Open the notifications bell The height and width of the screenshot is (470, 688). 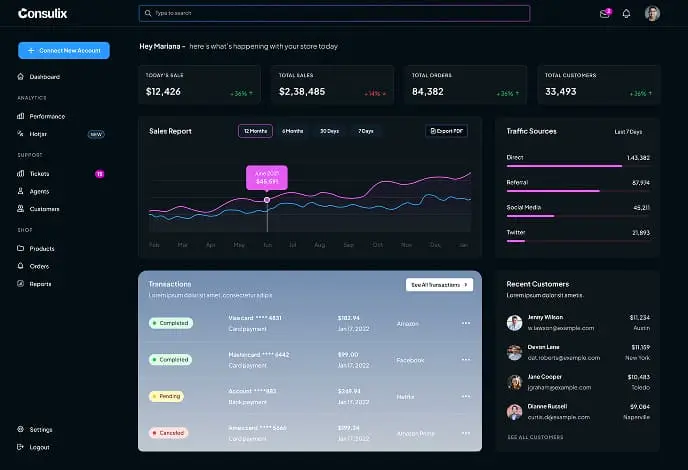(626, 14)
